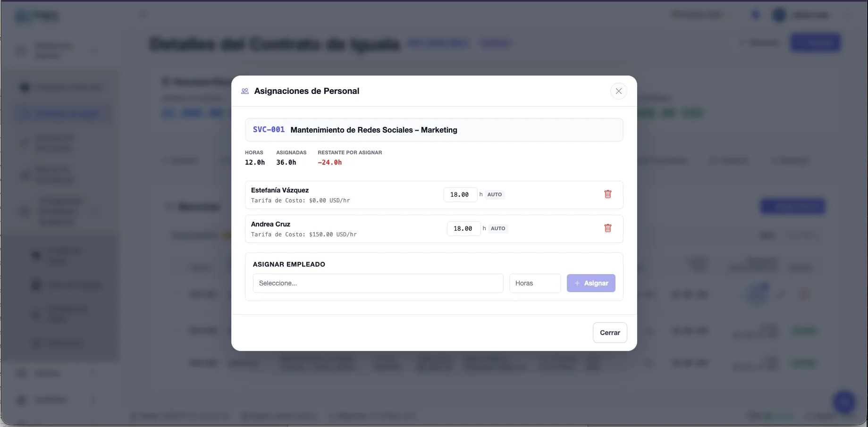
Task: Click the 12.0h hours value
Action: pos(255,162)
